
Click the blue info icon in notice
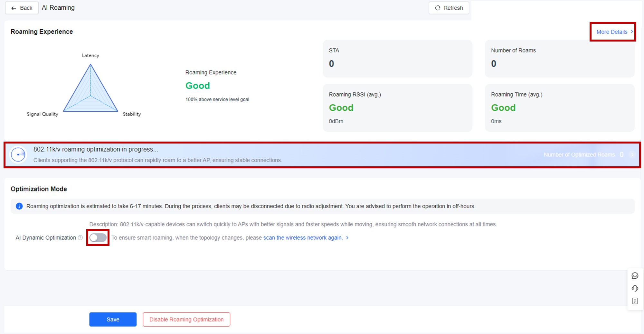(x=19, y=206)
